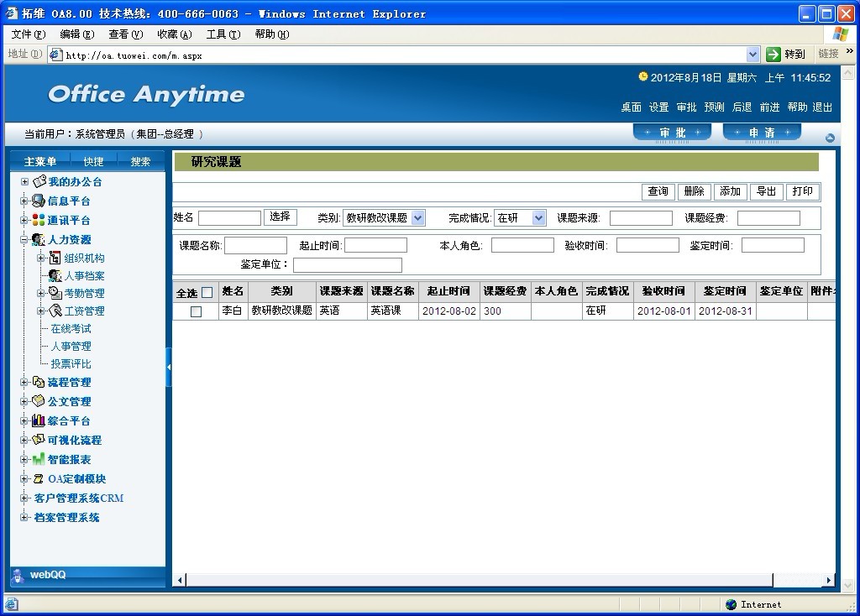Click the horizontal scrollbar right arrow

(x=828, y=580)
